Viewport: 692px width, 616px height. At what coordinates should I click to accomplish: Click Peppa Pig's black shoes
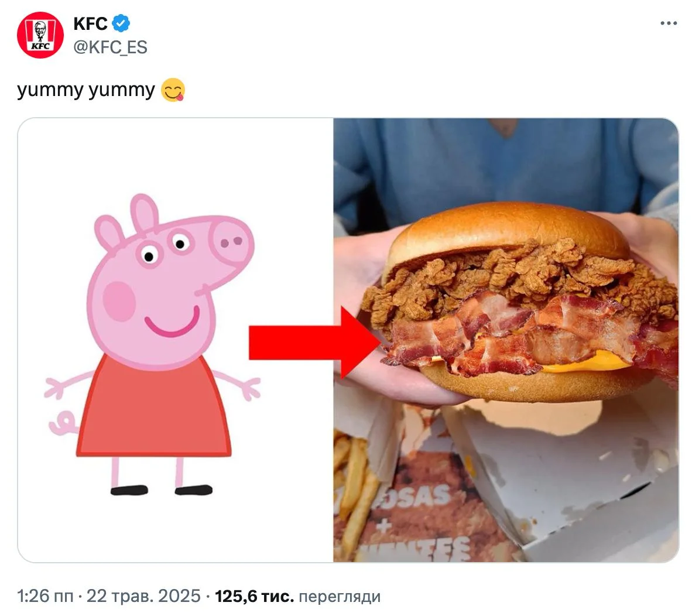[x=162, y=490]
